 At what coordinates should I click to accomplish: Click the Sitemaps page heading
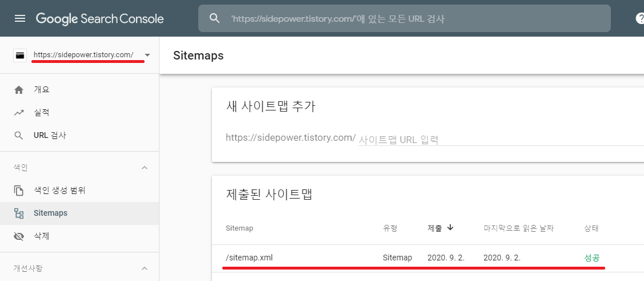198,56
